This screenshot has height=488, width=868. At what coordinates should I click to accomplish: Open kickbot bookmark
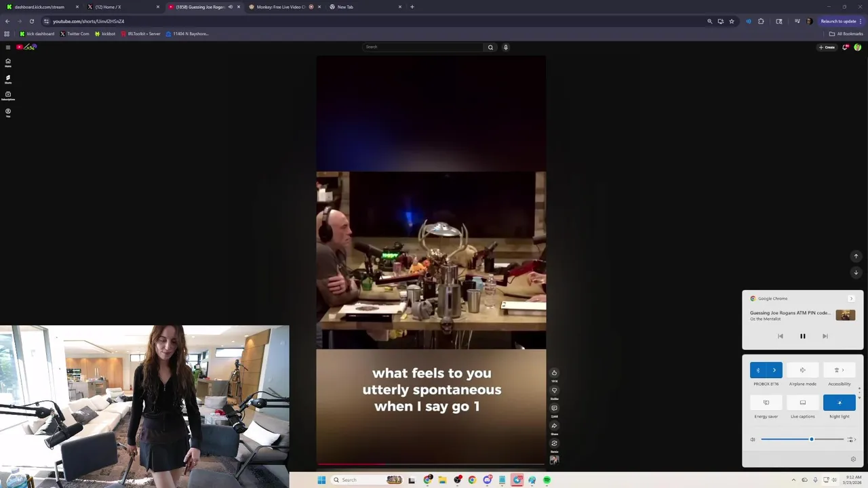[x=105, y=34]
